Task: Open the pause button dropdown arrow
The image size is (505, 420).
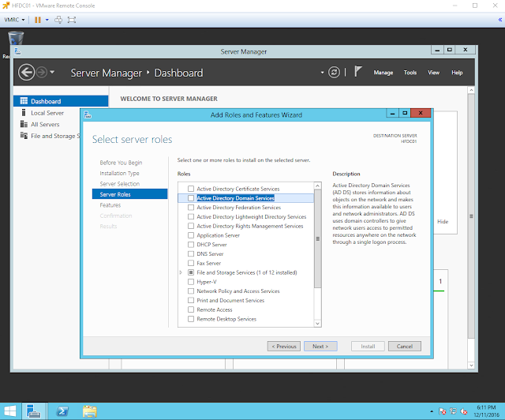Action: pyautogui.click(x=47, y=20)
